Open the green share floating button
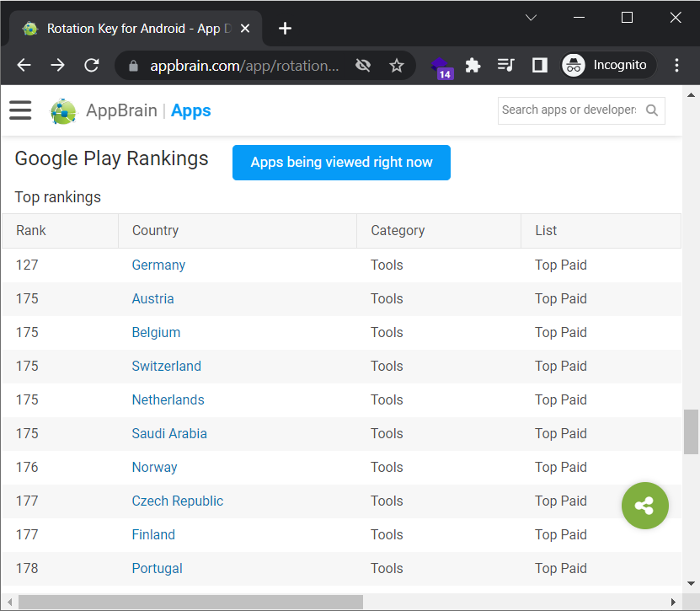The image size is (700, 611). (x=644, y=506)
